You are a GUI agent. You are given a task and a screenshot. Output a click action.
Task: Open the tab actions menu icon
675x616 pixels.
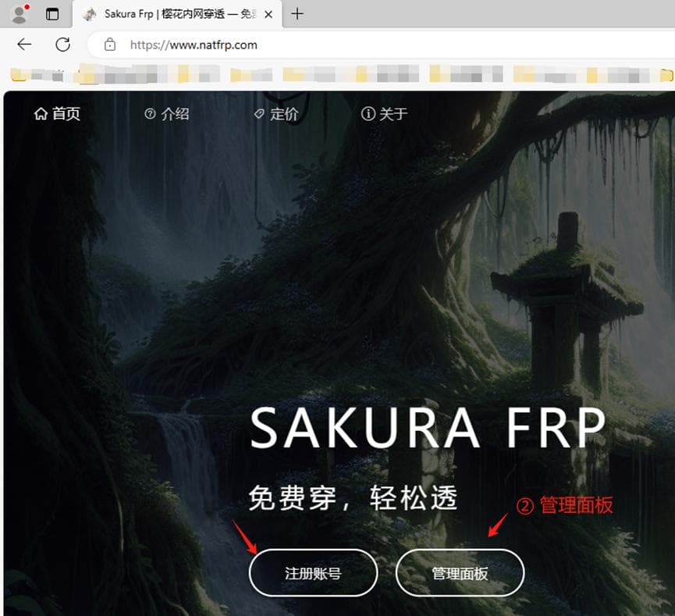(52, 14)
